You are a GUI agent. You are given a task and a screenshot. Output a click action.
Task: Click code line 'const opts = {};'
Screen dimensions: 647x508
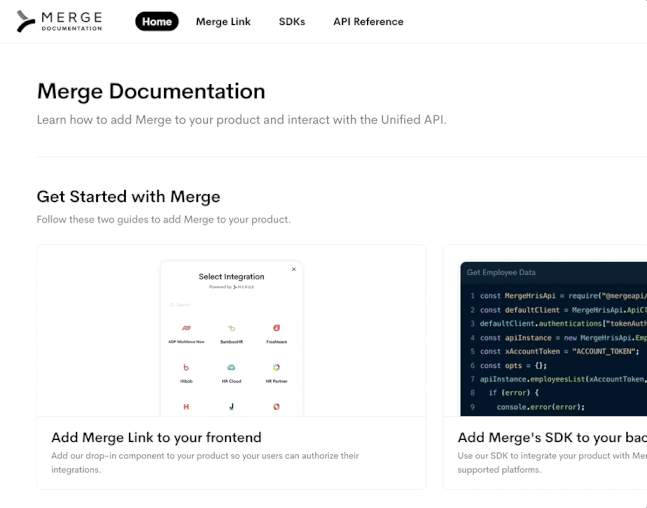(513, 366)
